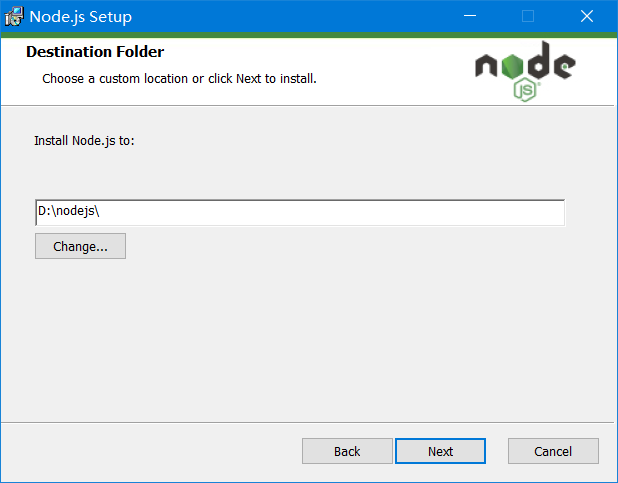618x483 pixels.
Task: Click the installer icon in title bar
Action: click(x=14, y=17)
